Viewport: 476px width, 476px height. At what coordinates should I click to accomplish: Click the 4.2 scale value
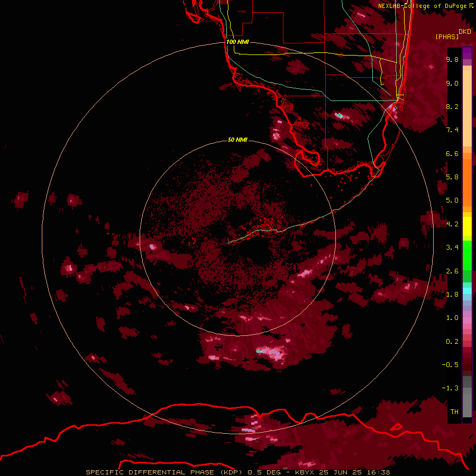pos(452,224)
